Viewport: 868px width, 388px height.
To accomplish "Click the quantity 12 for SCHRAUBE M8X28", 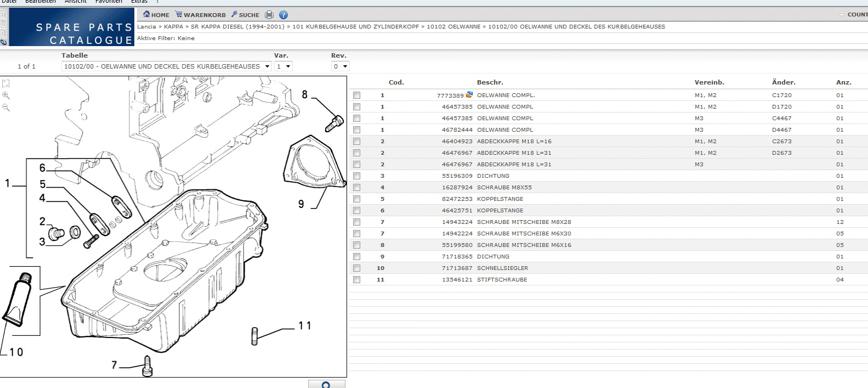I will pos(840,222).
